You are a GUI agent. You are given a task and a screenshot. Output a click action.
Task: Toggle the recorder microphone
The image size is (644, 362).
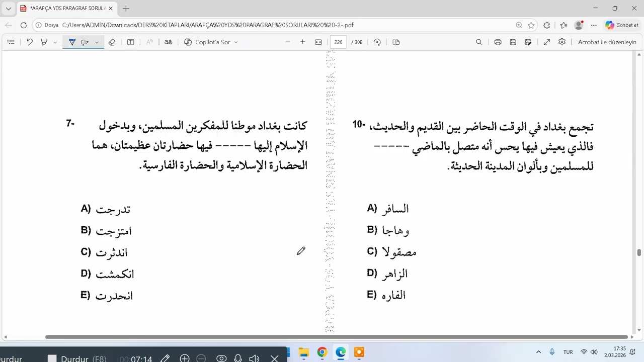(238, 358)
